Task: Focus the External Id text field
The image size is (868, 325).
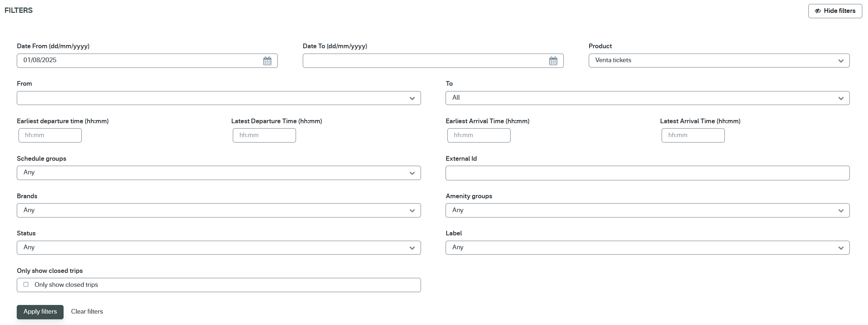Action: [647, 173]
